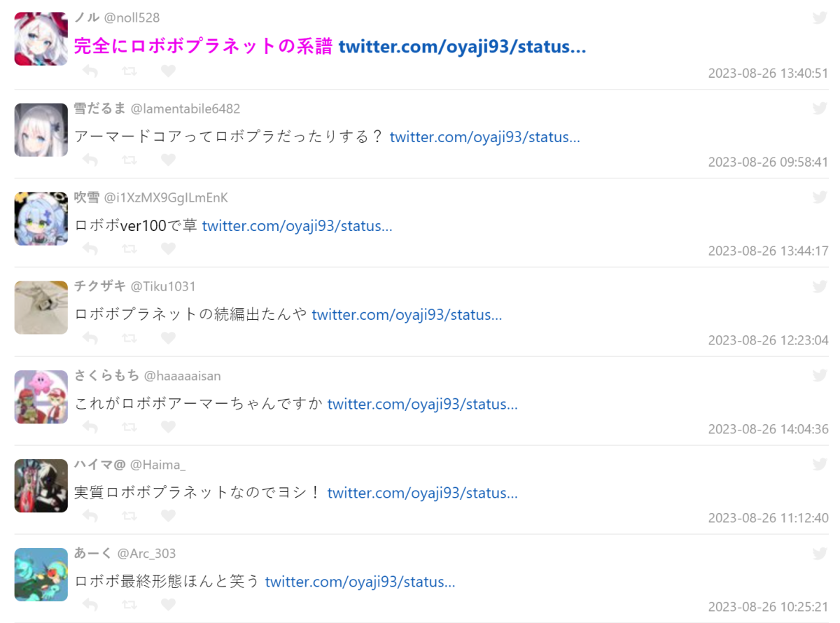This screenshot has height=623, width=840.
Task: Open @Haima_ profile handle
Action: coord(157,465)
